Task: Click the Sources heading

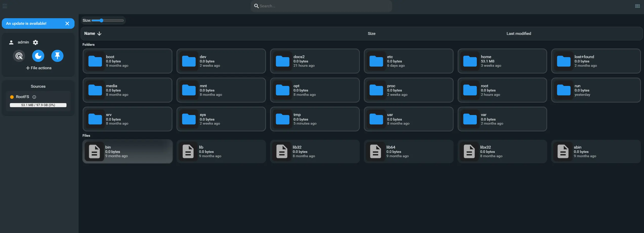Action: coord(38,86)
